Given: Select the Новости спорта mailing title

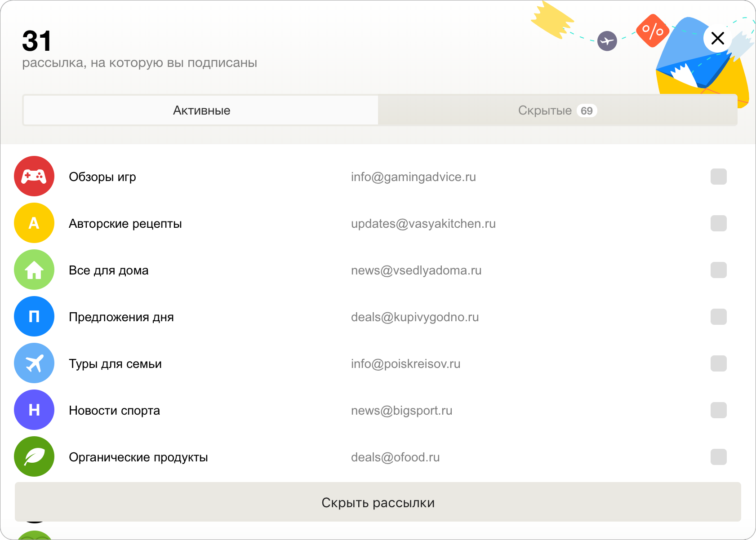Looking at the screenshot, I should pyautogui.click(x=114, y=411).
